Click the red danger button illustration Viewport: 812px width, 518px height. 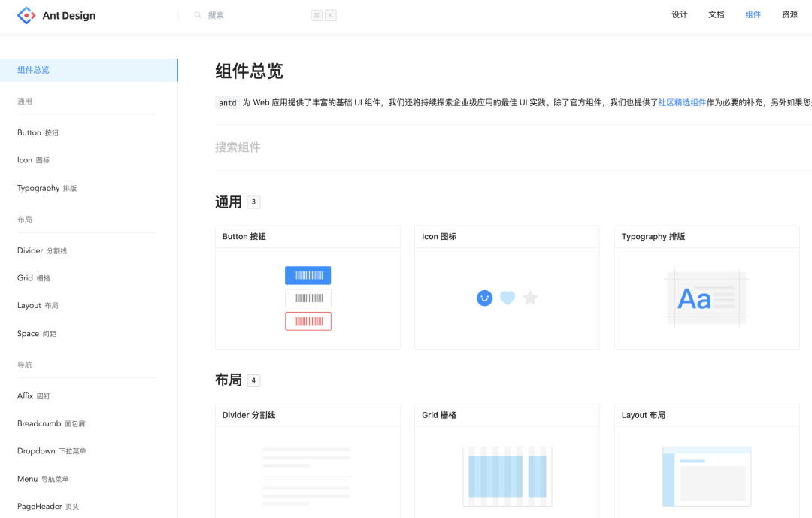tap(308, 321)
